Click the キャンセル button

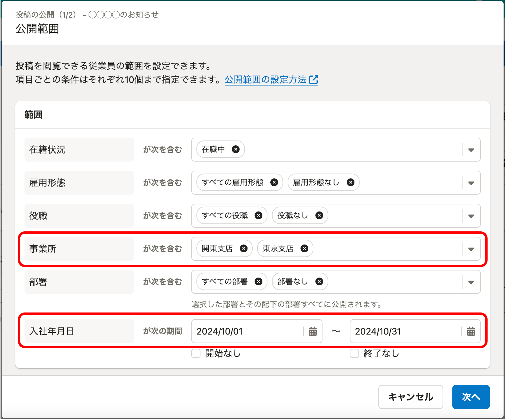coord(410,397)
